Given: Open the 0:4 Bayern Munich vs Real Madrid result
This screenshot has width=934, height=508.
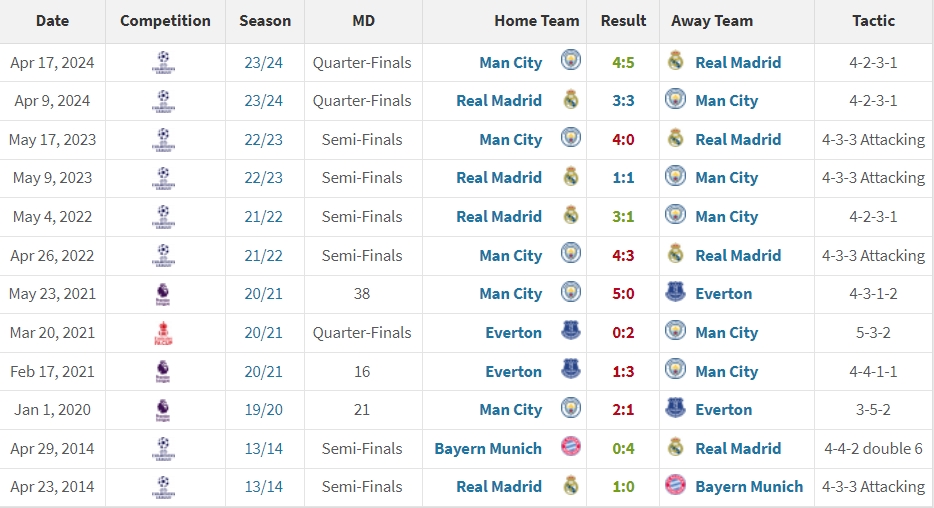Looking at the screenshot, I should [623, 448].
